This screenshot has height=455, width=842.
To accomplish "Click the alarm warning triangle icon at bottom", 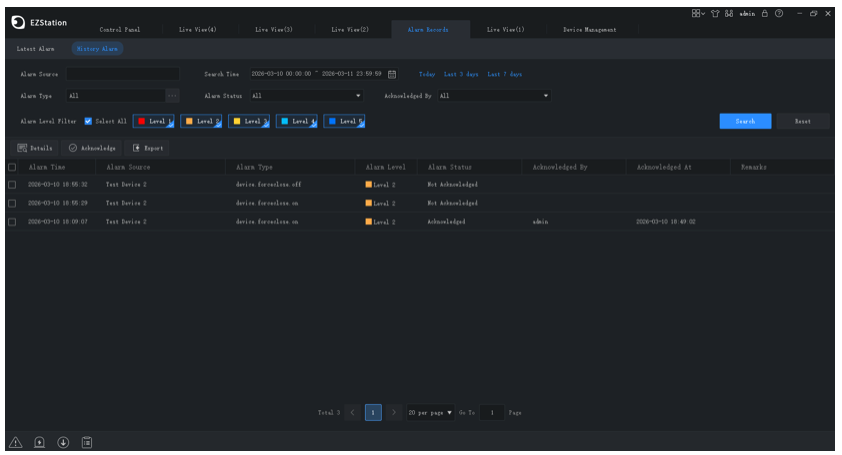I will click(16, 442).
